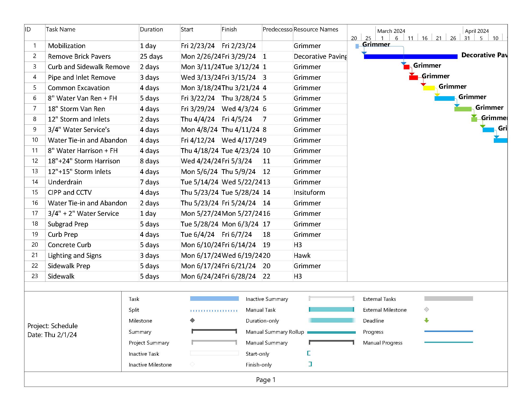This screenshot has height=411, width=532.
Task: Click the Start-only bracket legend icon
Action: [x=309, y=353]
